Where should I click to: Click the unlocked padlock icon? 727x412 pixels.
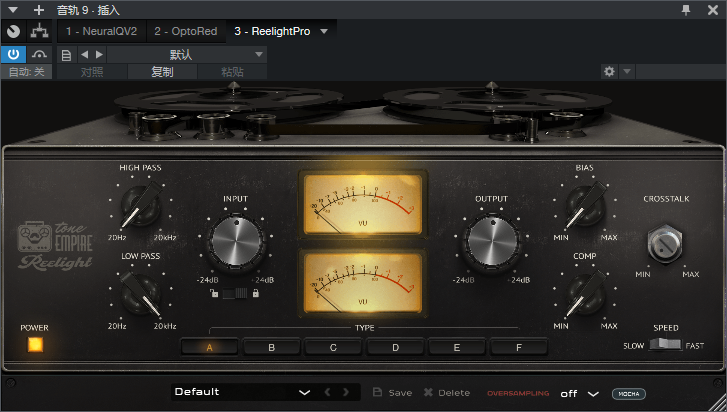pyautogui.click(x=214, y=293)
